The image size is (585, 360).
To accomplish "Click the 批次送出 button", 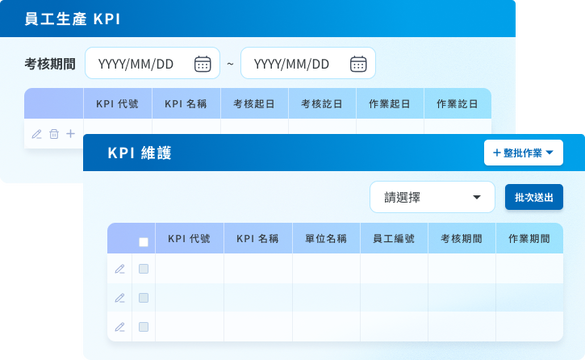I will [534, 197].
